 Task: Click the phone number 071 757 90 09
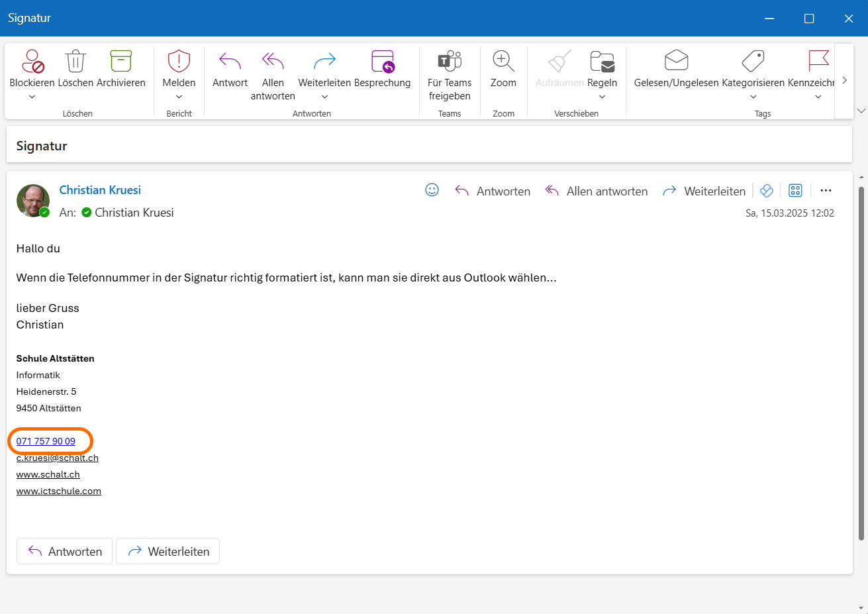(x=46, y=441)
